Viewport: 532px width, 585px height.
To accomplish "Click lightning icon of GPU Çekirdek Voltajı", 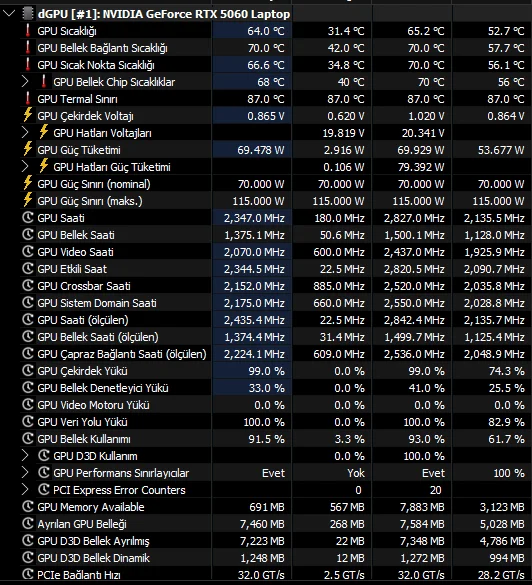I will click(x=28, y=115).
